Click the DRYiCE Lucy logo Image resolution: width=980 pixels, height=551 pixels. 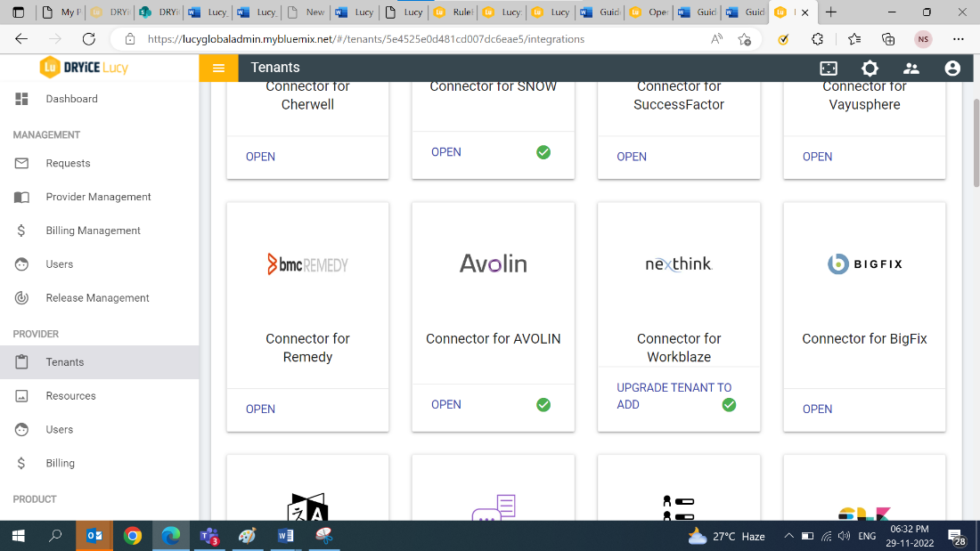coord(84,68)
